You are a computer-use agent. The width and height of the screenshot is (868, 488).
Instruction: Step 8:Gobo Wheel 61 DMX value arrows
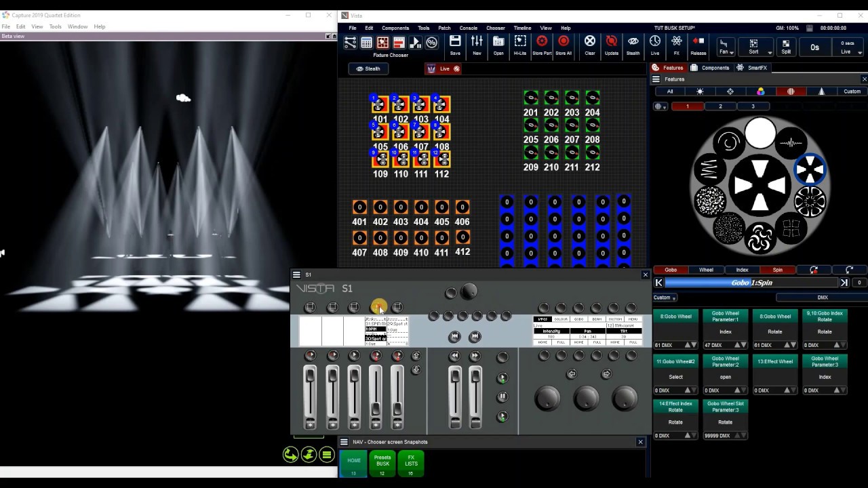coord(690,345)
